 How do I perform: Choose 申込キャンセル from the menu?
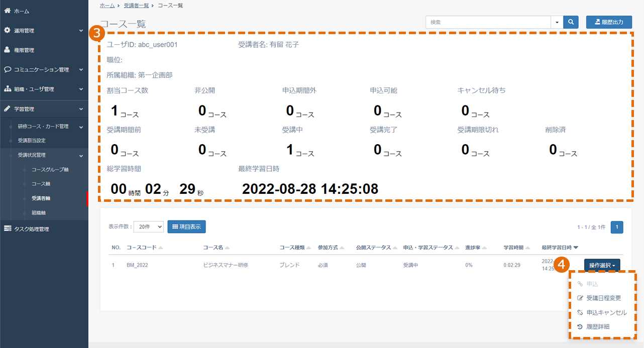click(603, 312)
